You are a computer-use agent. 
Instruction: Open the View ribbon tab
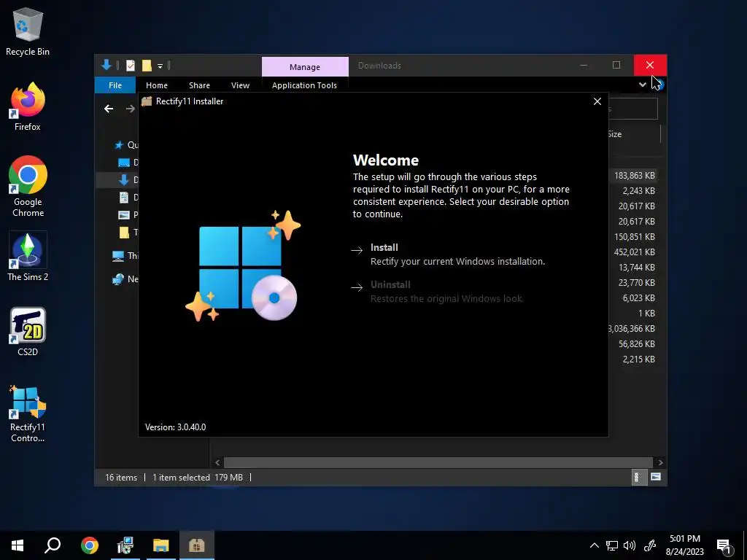click(x=240, y=85)
